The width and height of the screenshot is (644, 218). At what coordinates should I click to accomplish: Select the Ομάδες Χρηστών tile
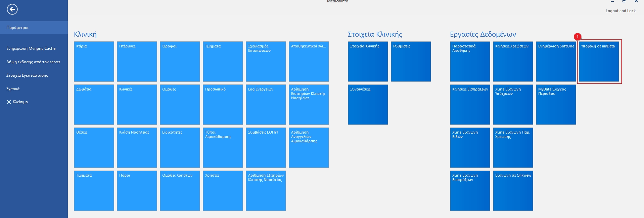(180, 191)
